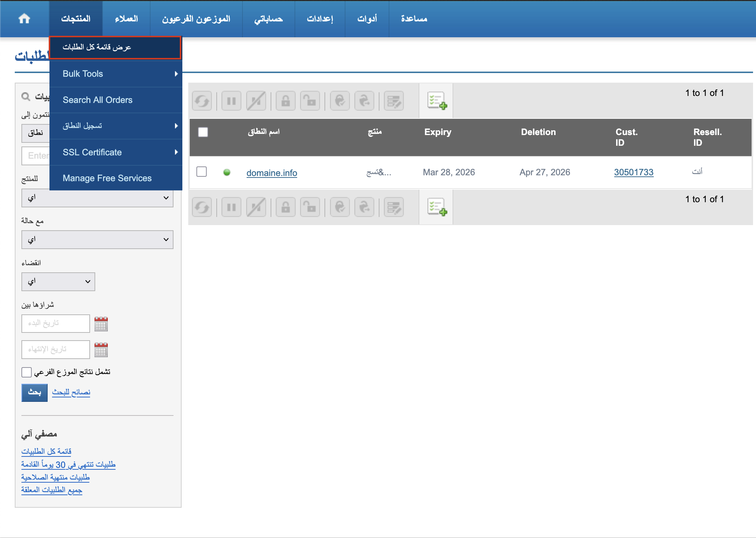This screenshot has width=756, height=538.
Task: Click the green status dot for domaine.info
Action: coord(227,172)
